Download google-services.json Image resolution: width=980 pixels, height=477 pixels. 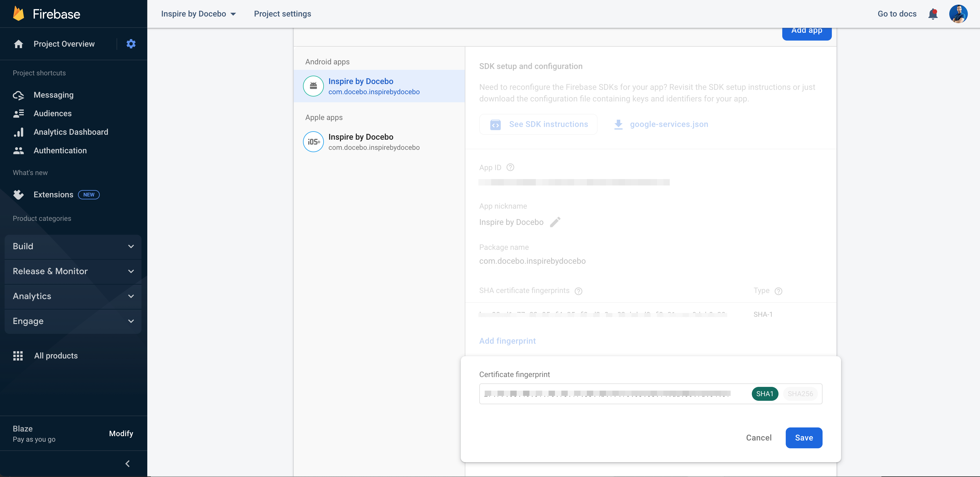pyautogui.click(x=661, y=124)
